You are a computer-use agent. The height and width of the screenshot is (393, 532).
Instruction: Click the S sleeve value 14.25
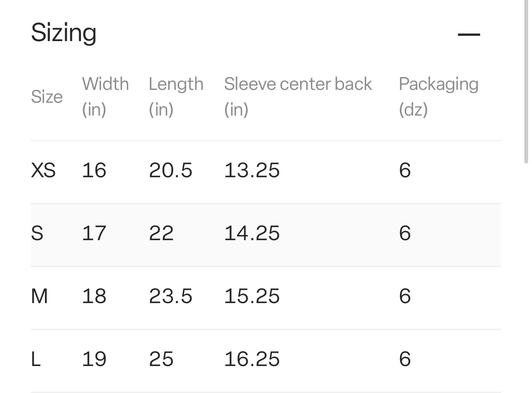pos(252,233)
